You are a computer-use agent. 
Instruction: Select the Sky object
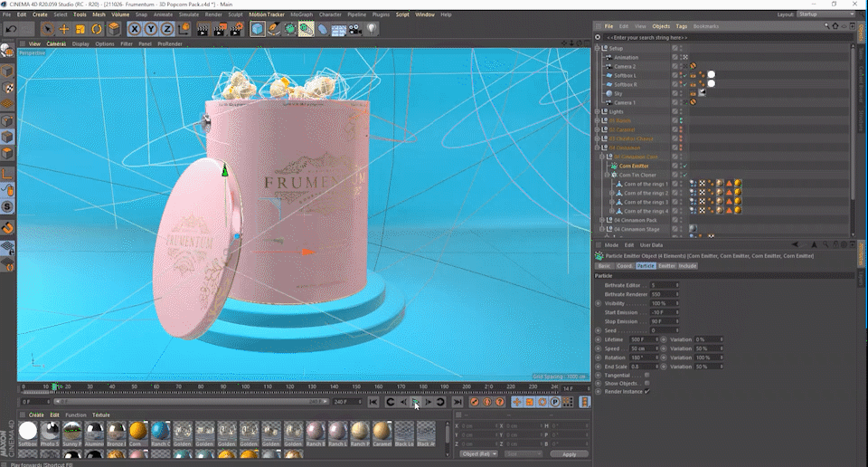click(x=618, y=93)
